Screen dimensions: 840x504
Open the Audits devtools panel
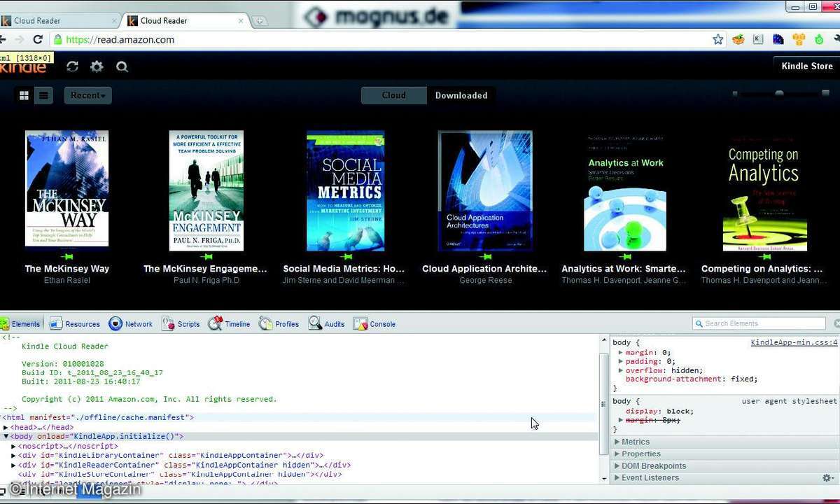click(327, 324)
